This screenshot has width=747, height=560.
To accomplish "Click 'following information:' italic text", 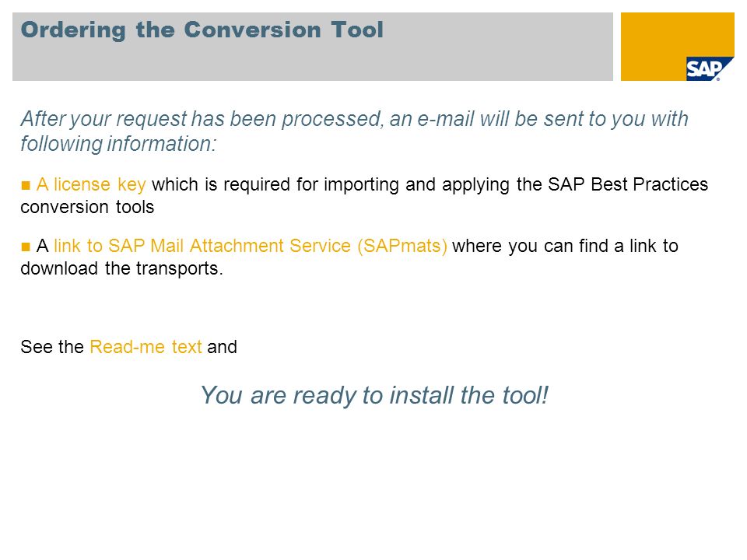I will (118, 143).
